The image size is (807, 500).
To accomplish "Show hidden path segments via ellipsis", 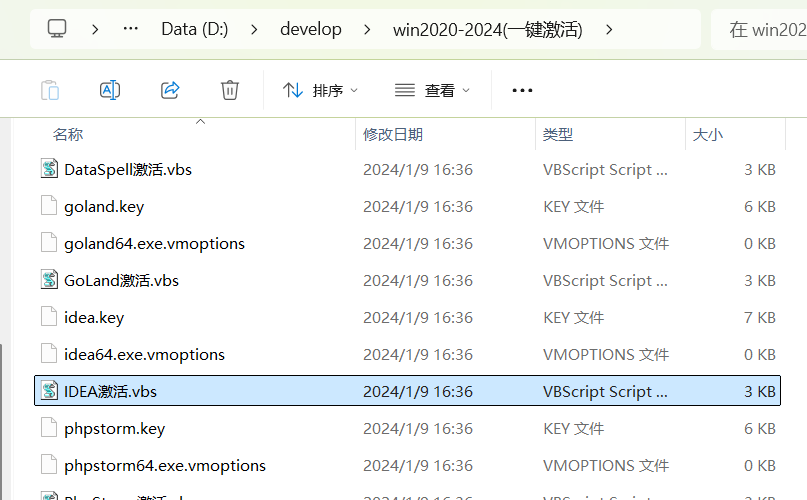I will [x=131, y=29].
